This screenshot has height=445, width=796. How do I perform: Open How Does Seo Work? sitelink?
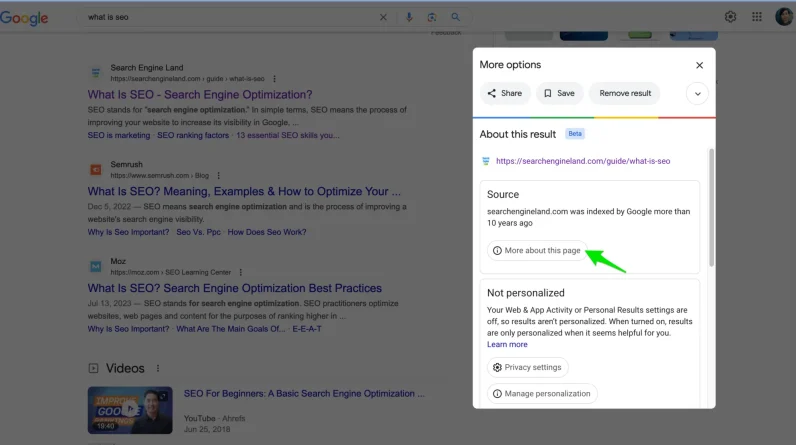(267, 232)
